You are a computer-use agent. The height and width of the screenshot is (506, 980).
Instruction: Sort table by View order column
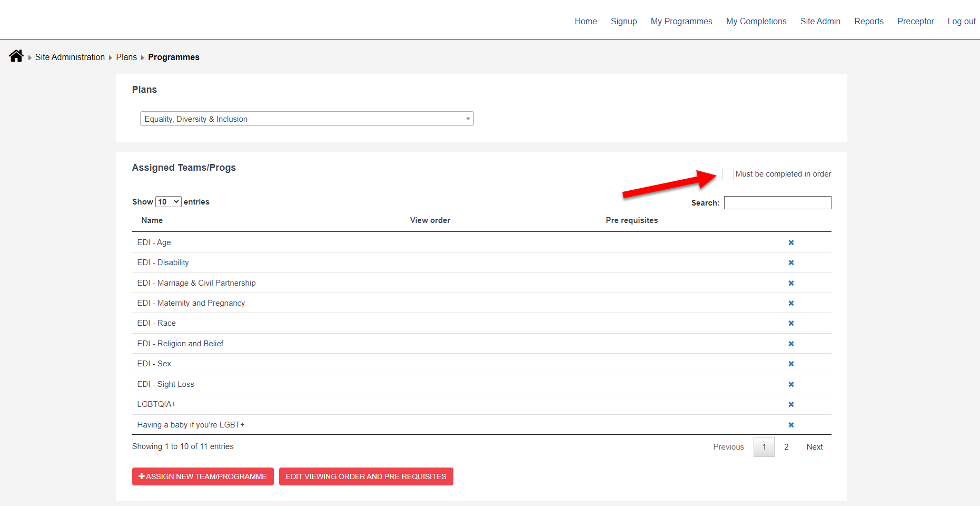[x=430, y=220]
